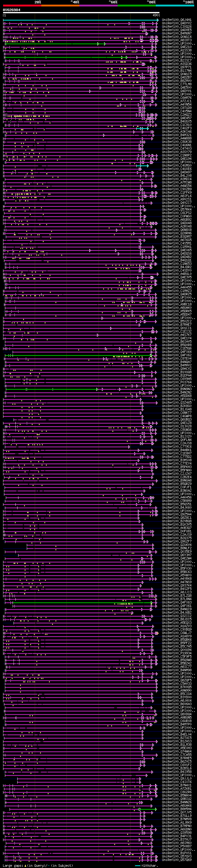Open the UniRef100_B1I7N4 entry
197x868 pixels.
click(176, 71)
